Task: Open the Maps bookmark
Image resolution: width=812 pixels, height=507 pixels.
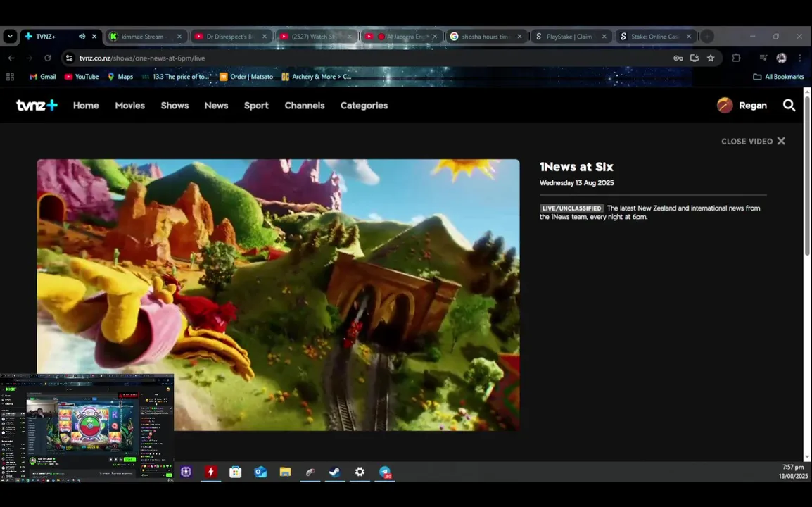Action: pyautogui.click(x=120, y=77)
